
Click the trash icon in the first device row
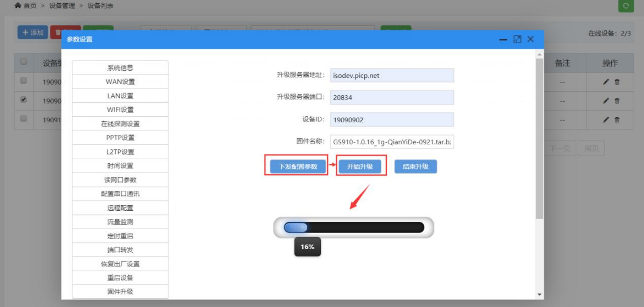pyautogui.click(x=616, y=80)
